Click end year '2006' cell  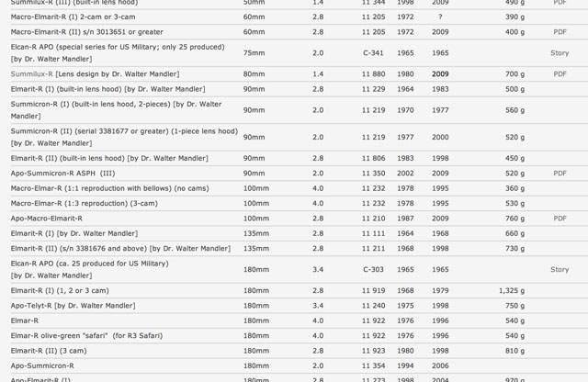pos(440,365)
